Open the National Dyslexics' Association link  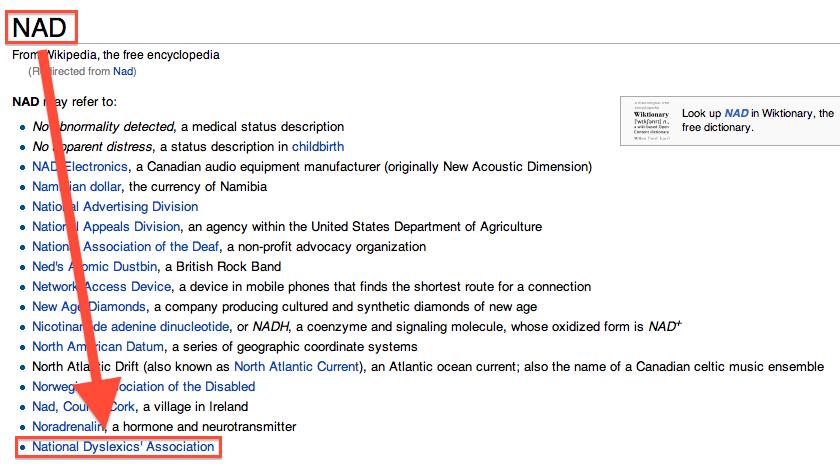(x=123, y=447)
